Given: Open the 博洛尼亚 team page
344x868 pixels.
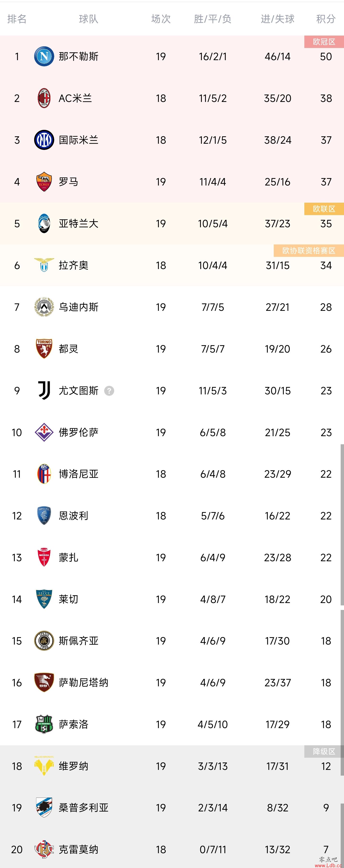Looking at the screenshot, I should click(x=78, y=474).
